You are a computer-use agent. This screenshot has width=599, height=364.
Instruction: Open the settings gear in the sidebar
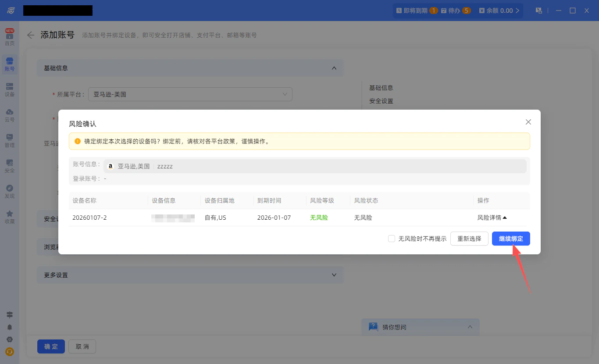(x=10, y=339)
